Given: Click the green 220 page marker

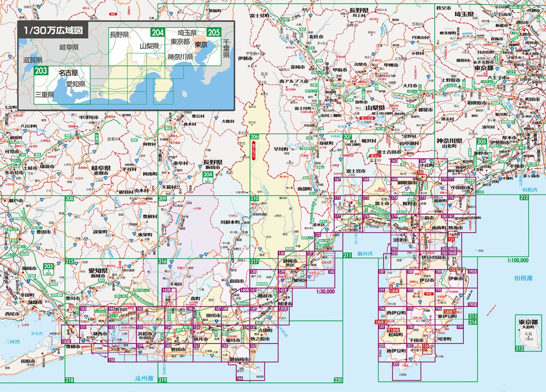Looking at the screenshot, I should tap(338, 380).
